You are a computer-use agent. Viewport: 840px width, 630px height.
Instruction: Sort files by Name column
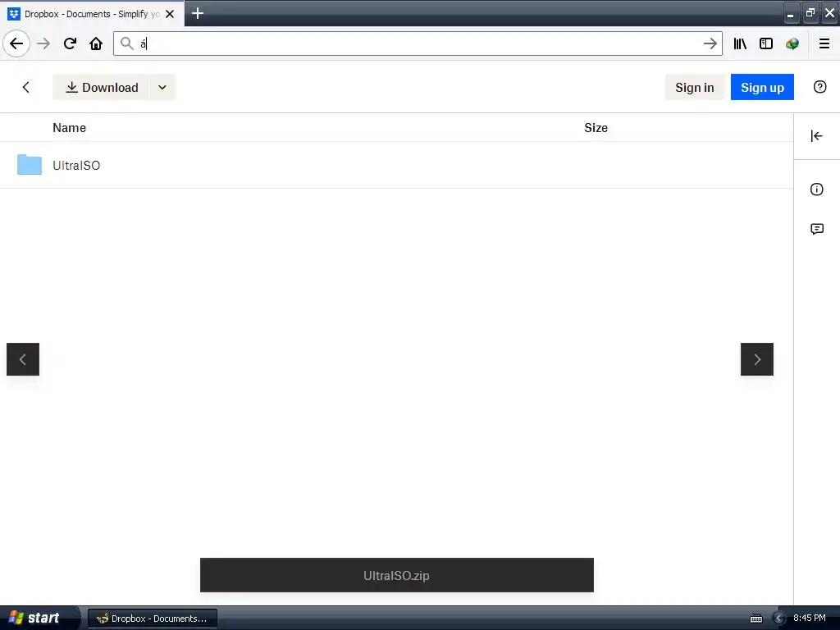(x=69, y=128)
